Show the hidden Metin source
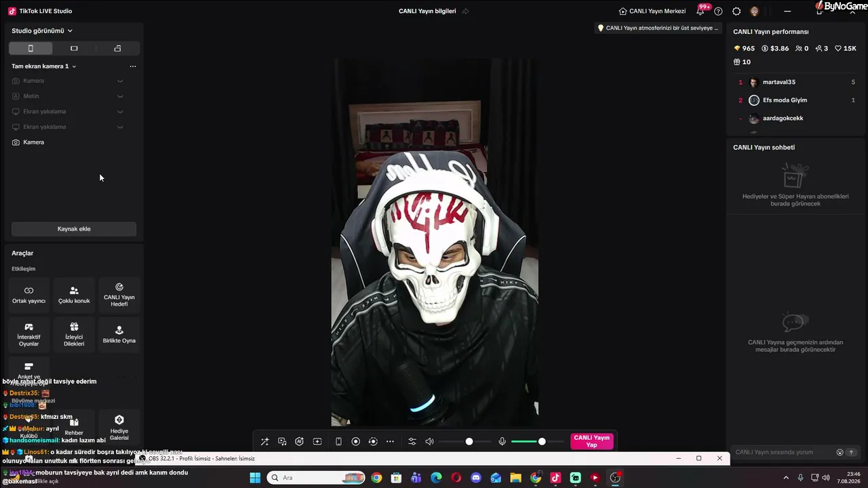This screenshot has height=488, width=868. pos(120,96)
